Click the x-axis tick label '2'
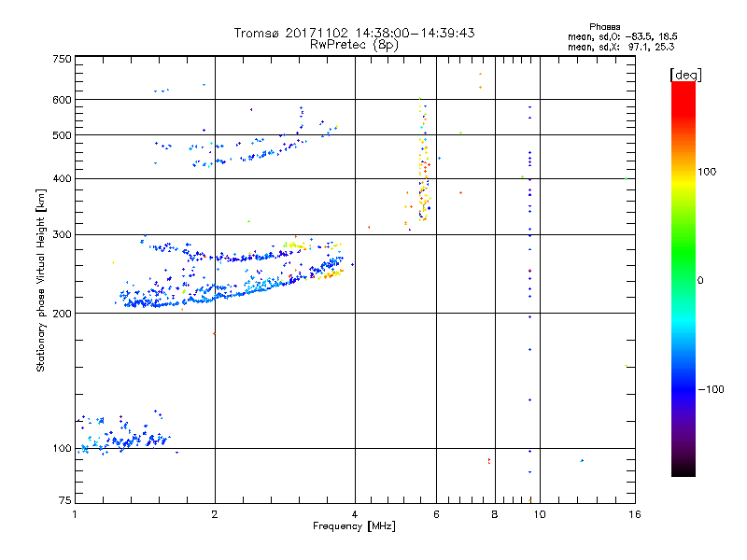The image size is (747, 560). coord(215,514)
